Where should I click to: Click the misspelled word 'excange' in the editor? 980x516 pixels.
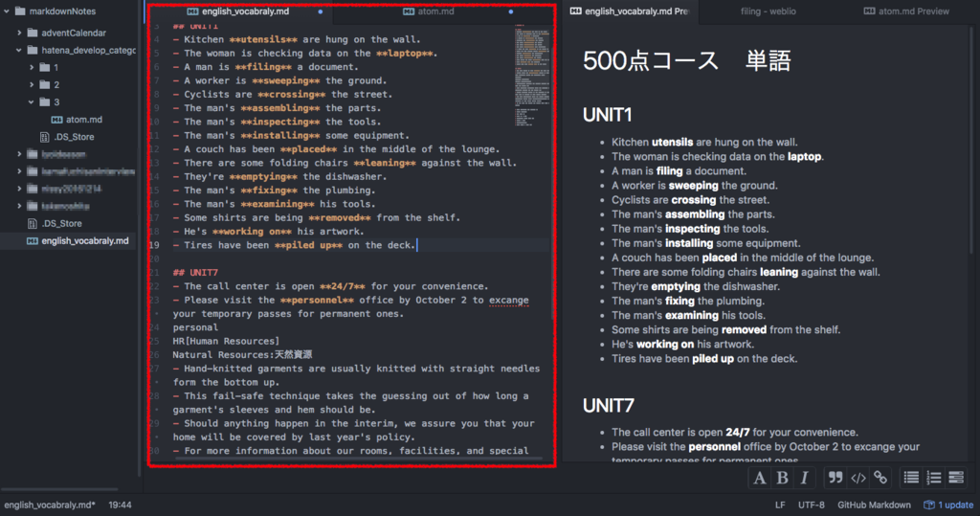point(509,301)
